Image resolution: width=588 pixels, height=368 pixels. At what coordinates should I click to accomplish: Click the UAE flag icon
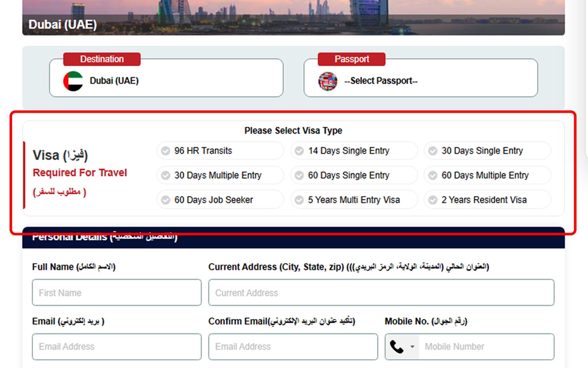(73, 81)
